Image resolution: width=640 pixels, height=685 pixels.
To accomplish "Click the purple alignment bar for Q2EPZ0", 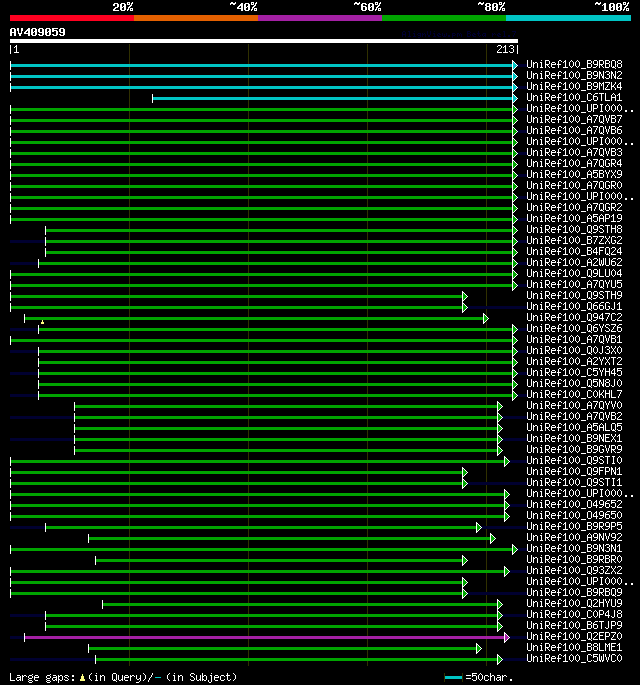I will pos(265,637).
